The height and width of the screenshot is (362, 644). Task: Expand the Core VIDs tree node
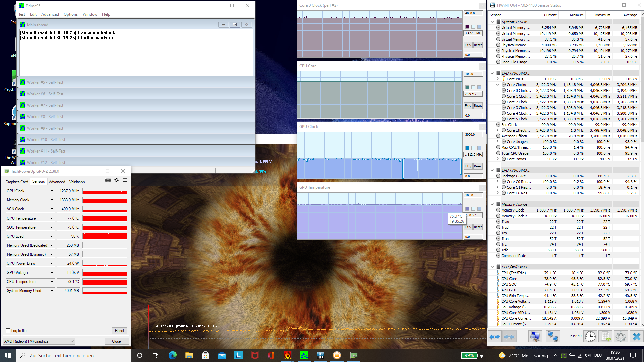(498, 79)
